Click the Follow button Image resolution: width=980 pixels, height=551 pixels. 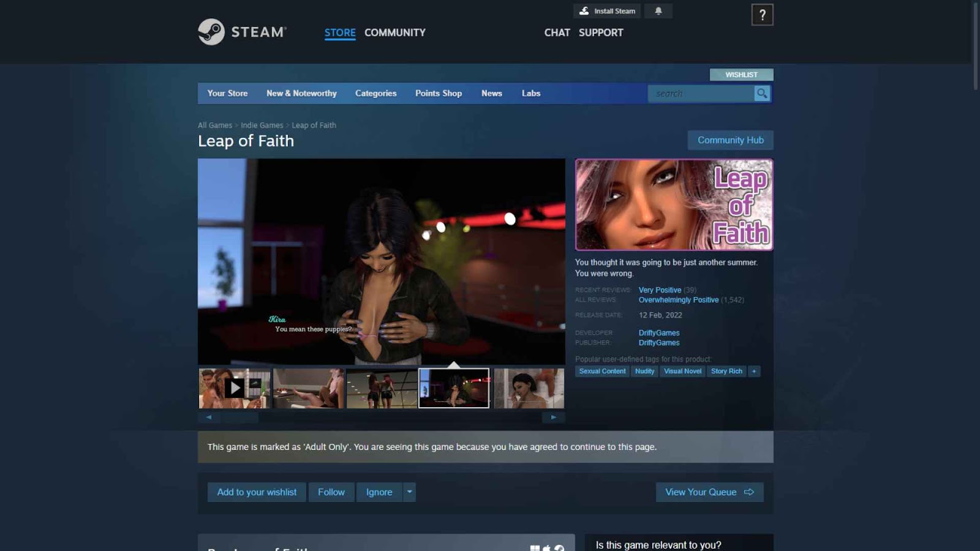tap(331, 492)
